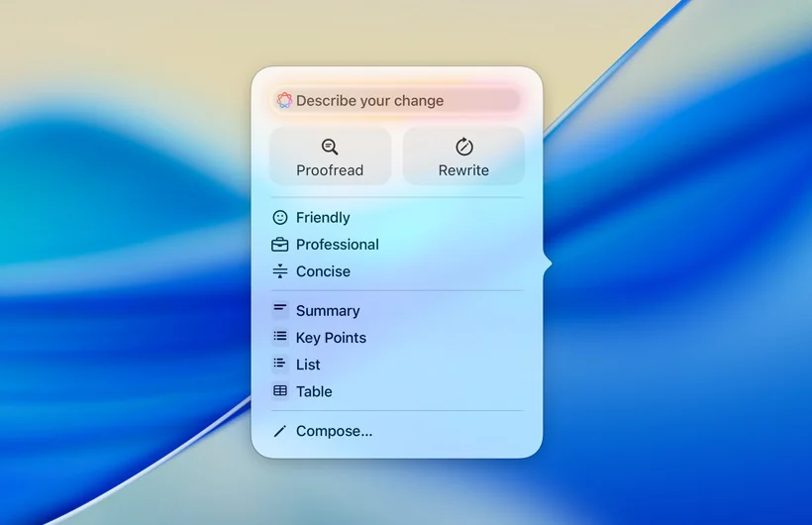The image size is (812, 525).
Task: Click the circular arrow pencil icon above Rewrite
Action: click(x=464, y=147)
